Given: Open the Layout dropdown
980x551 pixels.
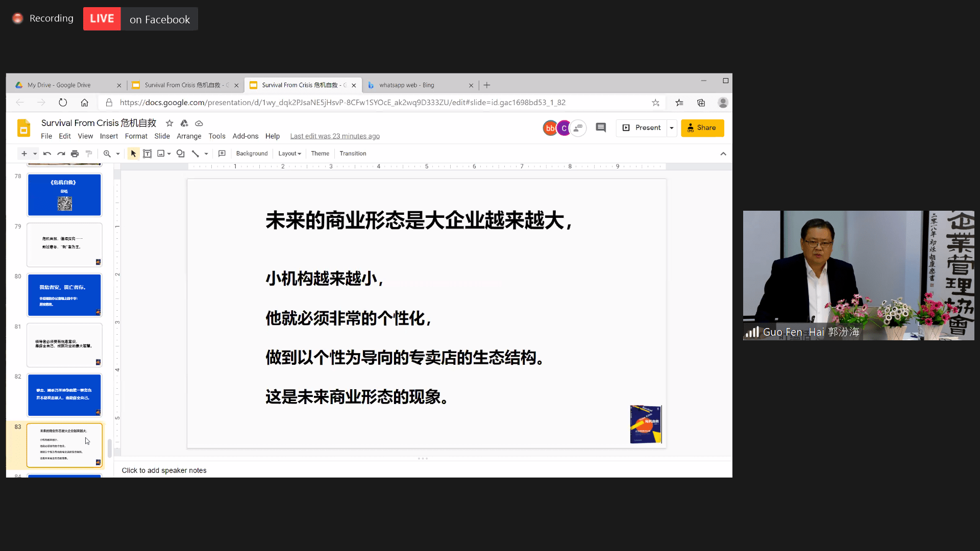Looking at the screenshot, I should (x=289, y=154).
